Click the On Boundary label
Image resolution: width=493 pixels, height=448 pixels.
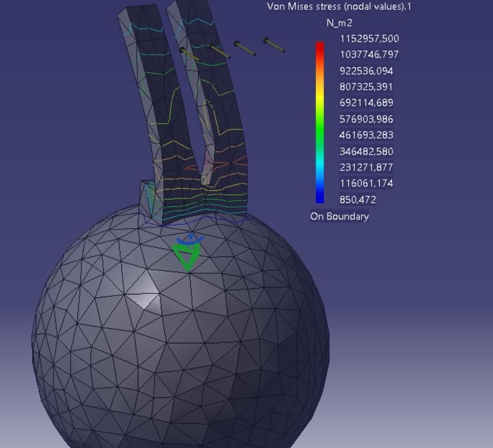point(340,216)
